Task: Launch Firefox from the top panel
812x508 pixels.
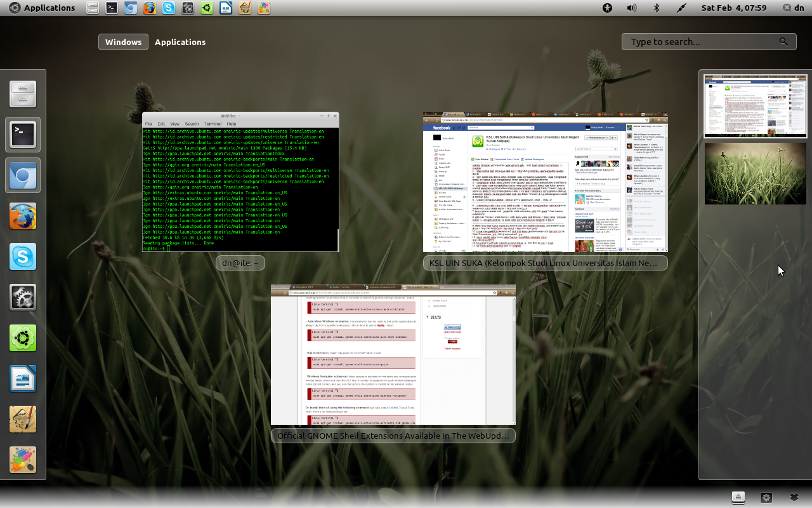Action: [x=150, y=8]
